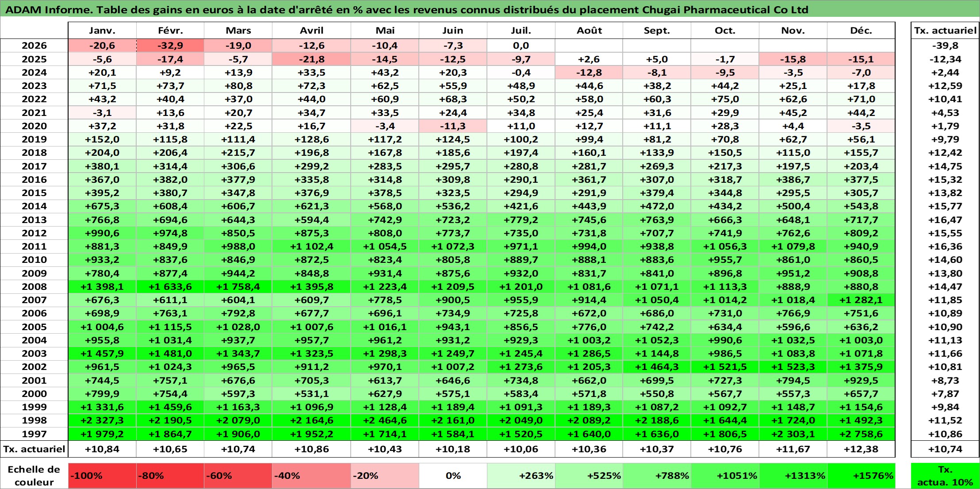Select the +929,5 cell for Déc. 2001
This screenshot has height=489, width=980.
[861, 381]
